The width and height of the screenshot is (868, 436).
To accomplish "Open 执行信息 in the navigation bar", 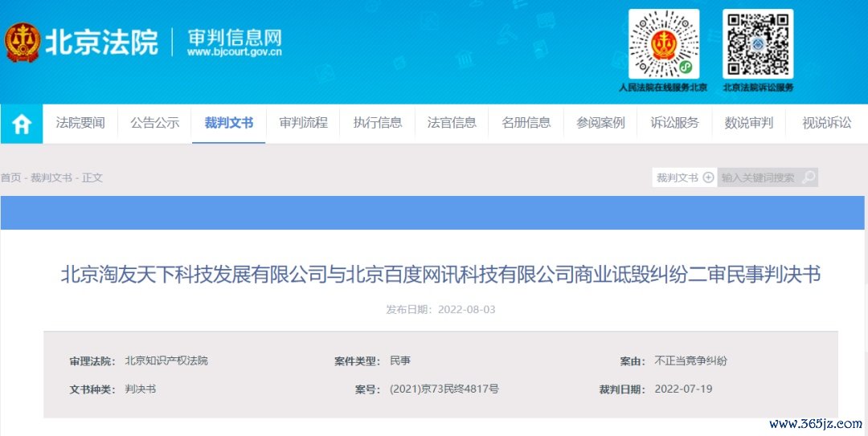I will pyautogui.click(x=378, y=123).
